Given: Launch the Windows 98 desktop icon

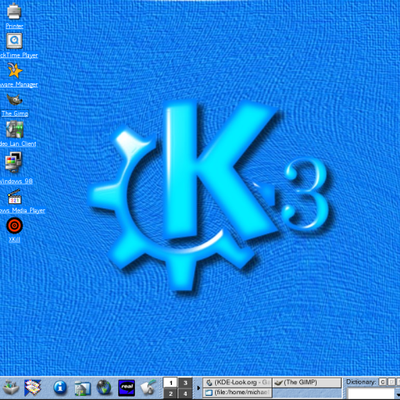Looking at the screenshot, I should click(14, 162).
